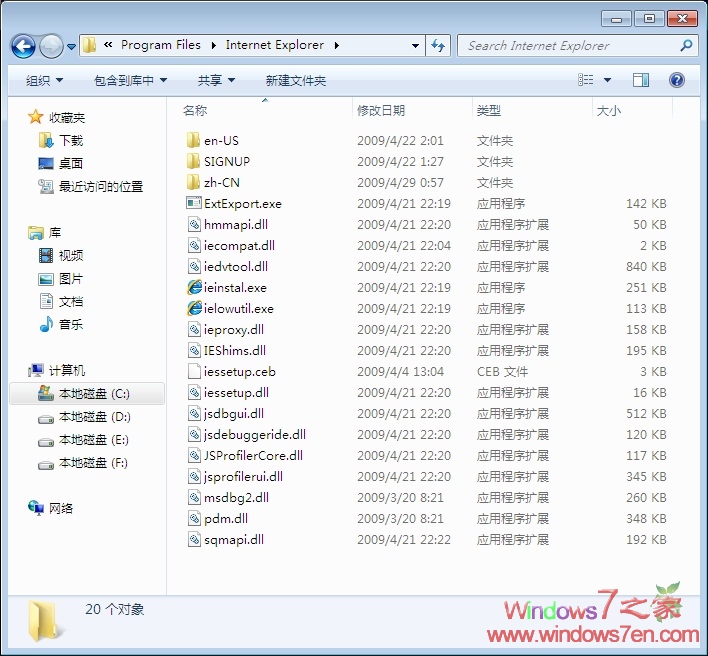This screenshot has width=708, height=656.
Task: Select 本地磁盘 (C:) drive
Action: point(87,394)
